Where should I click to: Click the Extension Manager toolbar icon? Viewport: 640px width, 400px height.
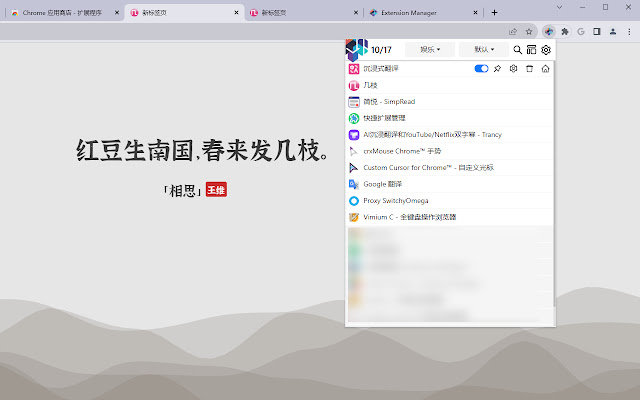click(549, 31)
